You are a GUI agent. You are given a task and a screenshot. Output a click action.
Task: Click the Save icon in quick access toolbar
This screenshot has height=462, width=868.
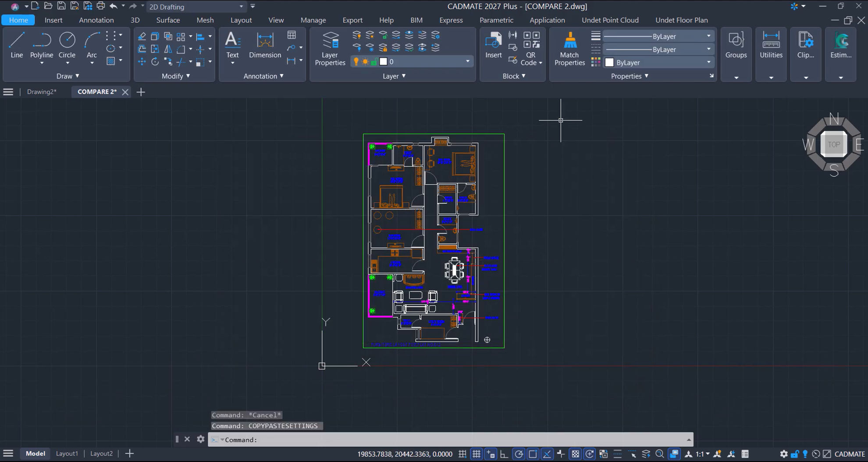(x=61, y=6)
